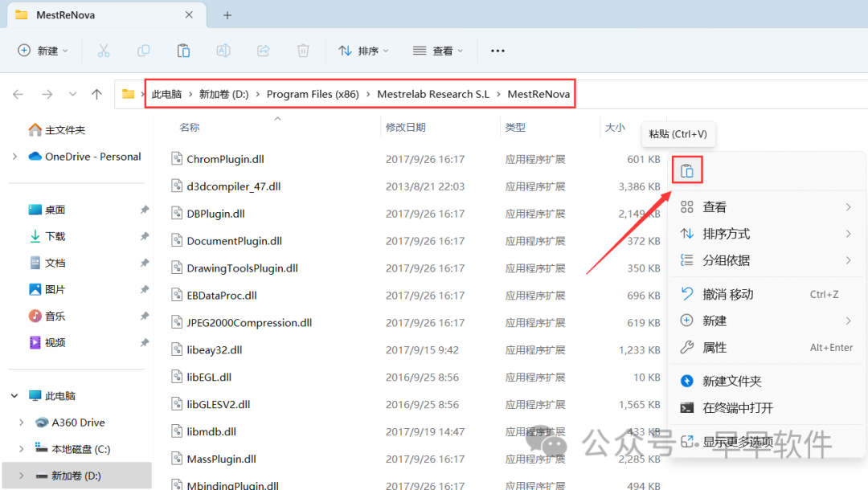868x490 pixels.
Task: Click the Rename icon in toolbar
Action: 223,51
